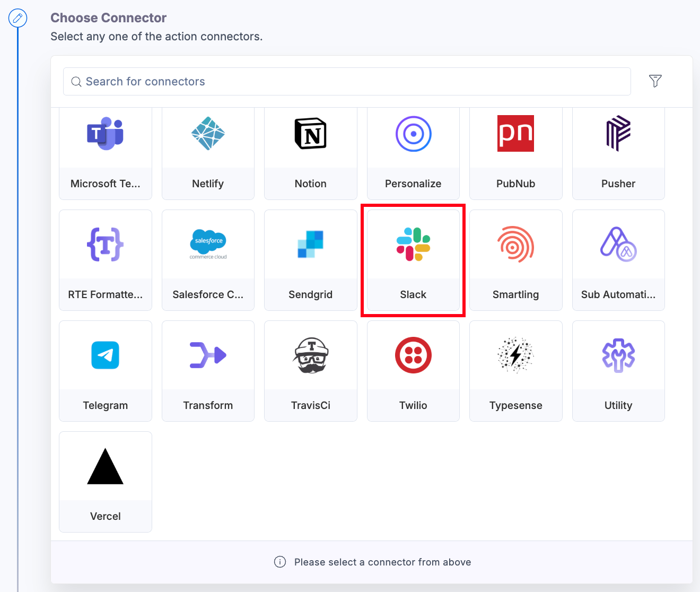Viewport: 700px width, 592px height.
Task: Click the Choose Connector heading
Action: click(x=109, y=18)
